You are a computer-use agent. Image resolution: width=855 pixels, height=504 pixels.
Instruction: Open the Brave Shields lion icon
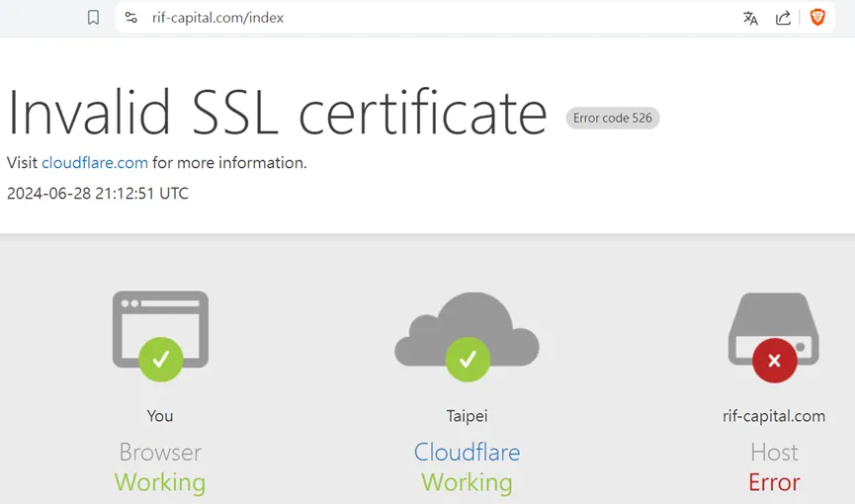click(817, 18)
